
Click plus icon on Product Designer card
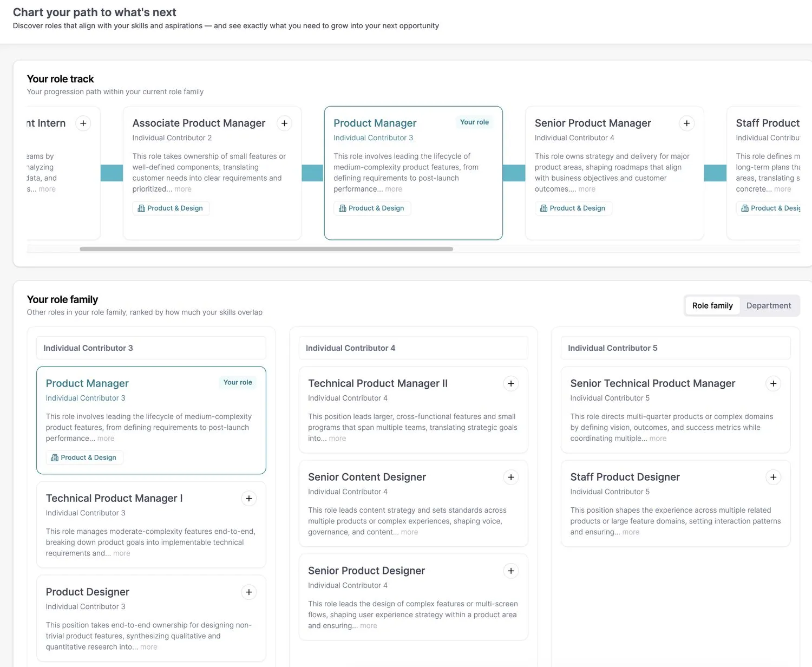tap(248, 592)
